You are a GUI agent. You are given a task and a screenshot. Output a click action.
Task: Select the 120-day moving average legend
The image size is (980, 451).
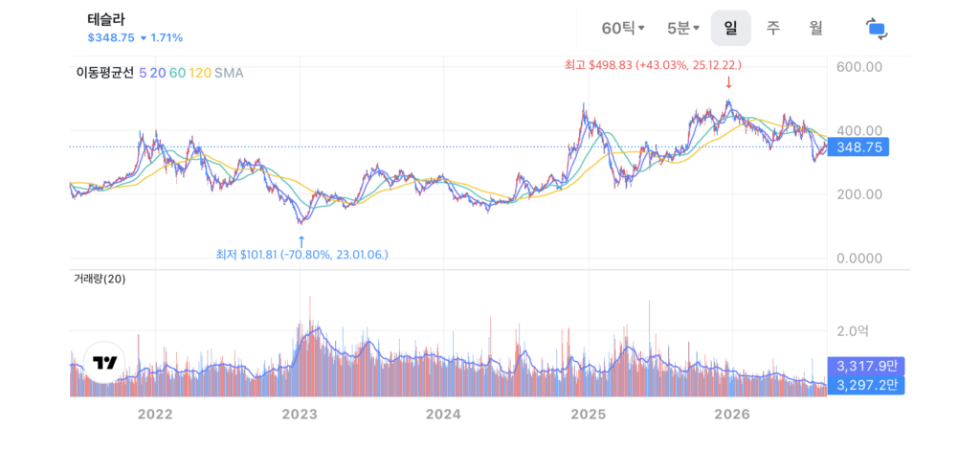[x=200, y=73]
